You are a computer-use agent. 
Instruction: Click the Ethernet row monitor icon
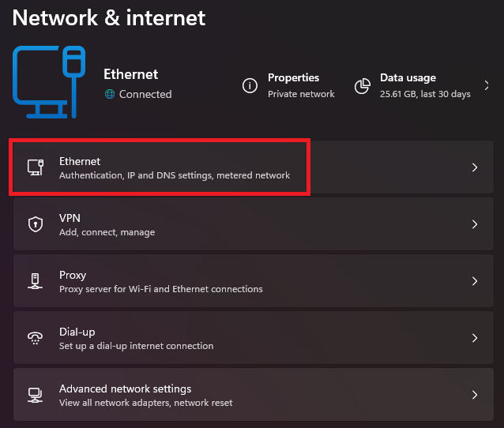[35, 167]
